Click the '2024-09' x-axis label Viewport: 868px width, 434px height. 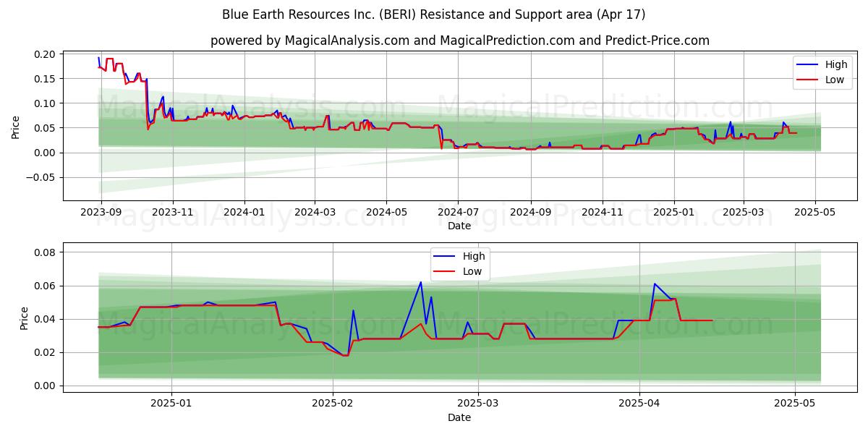tap(531, 211)
